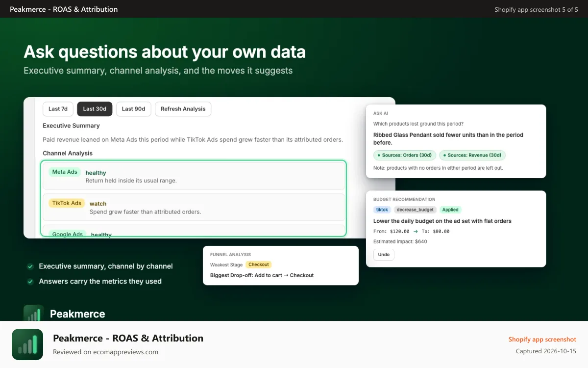Screen dimensions: 588x368
Task: Select the Last 90d range button
Action: click(133, 109)
